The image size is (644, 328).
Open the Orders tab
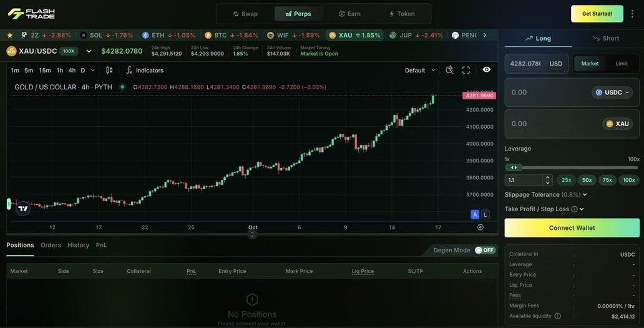[51, 245]
